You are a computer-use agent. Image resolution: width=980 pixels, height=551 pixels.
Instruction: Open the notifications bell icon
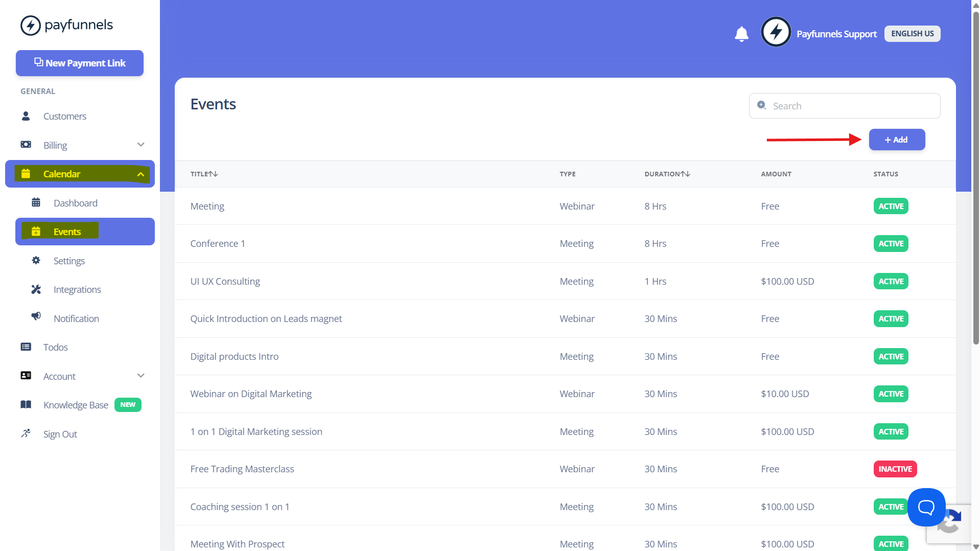point(741,34)
